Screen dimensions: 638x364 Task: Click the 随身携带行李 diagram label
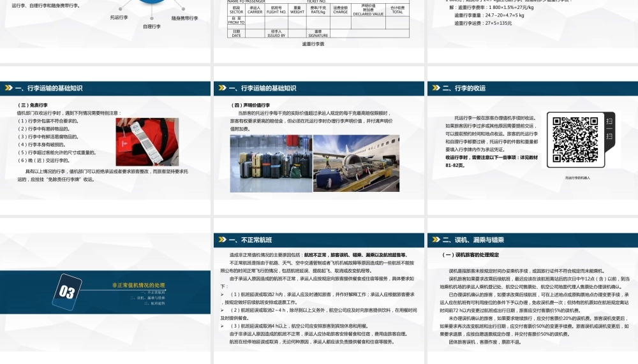(185, 18)
